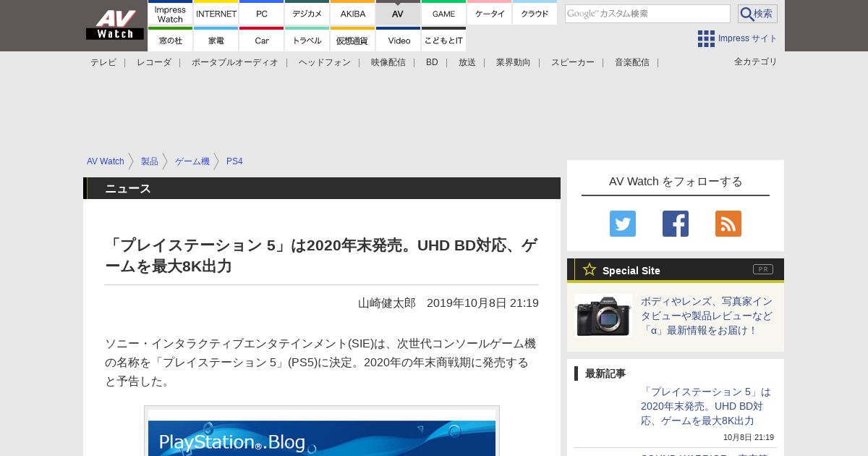Go to the 映像配信 category

click(388, 62)
